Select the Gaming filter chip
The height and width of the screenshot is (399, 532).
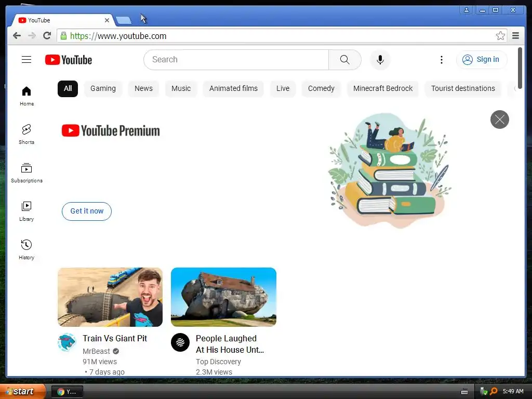pos(103,88)
